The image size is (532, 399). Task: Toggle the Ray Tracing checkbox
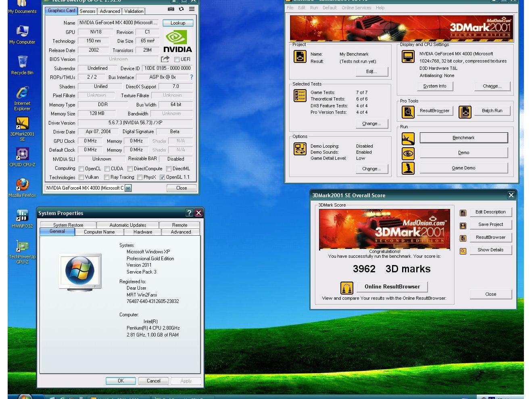tap(106, 178)
